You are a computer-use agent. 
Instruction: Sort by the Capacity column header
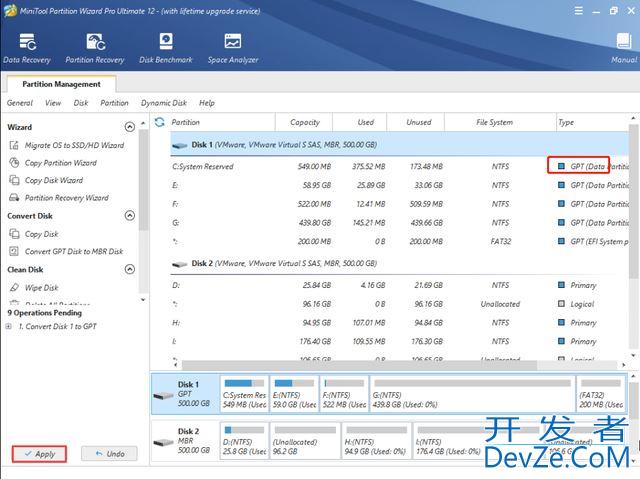click(304, 122)
